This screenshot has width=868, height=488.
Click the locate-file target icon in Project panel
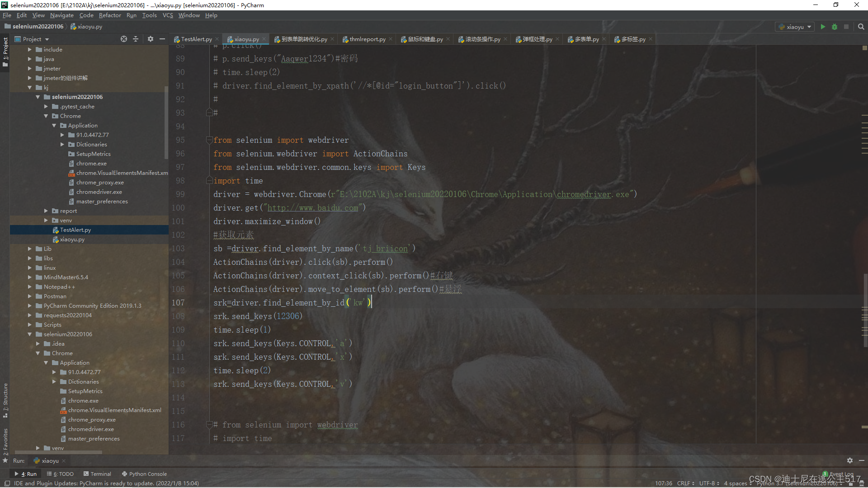pos(124,39)
